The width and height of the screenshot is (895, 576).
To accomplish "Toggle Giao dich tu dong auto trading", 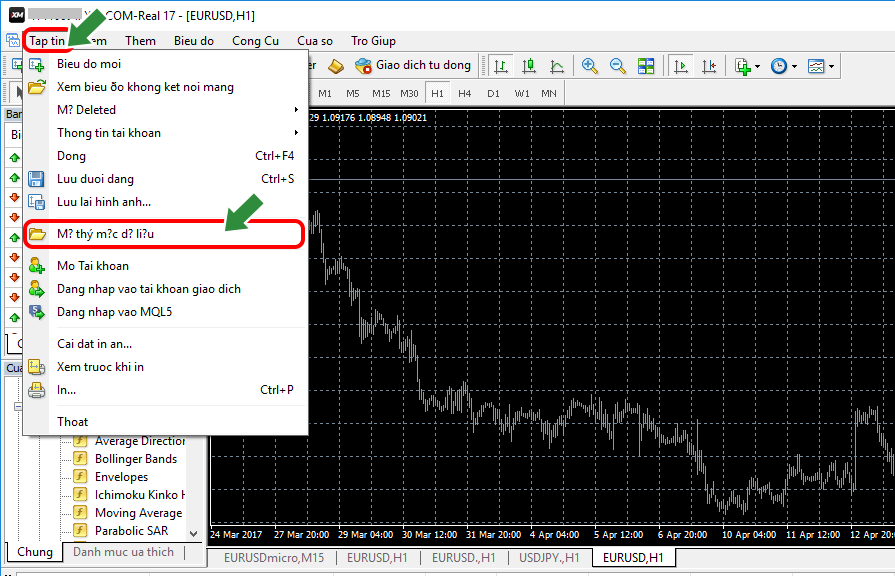I will coord(412,66).
